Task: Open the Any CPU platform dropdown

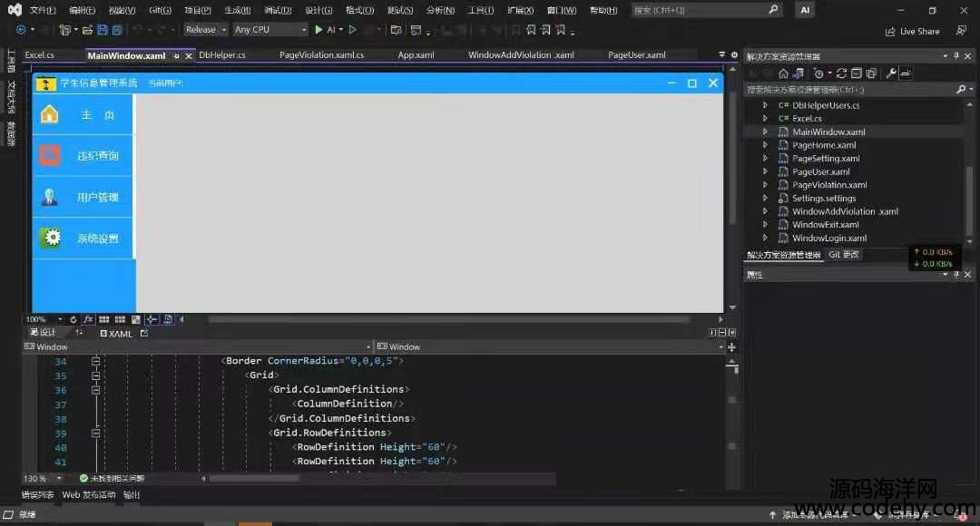Action: (270, 30)
